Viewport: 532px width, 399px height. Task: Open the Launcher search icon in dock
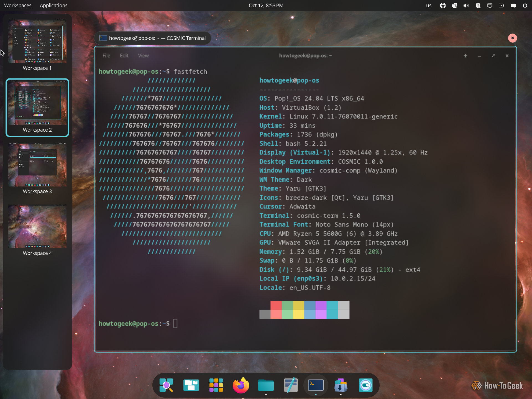(x=166, y=385)
